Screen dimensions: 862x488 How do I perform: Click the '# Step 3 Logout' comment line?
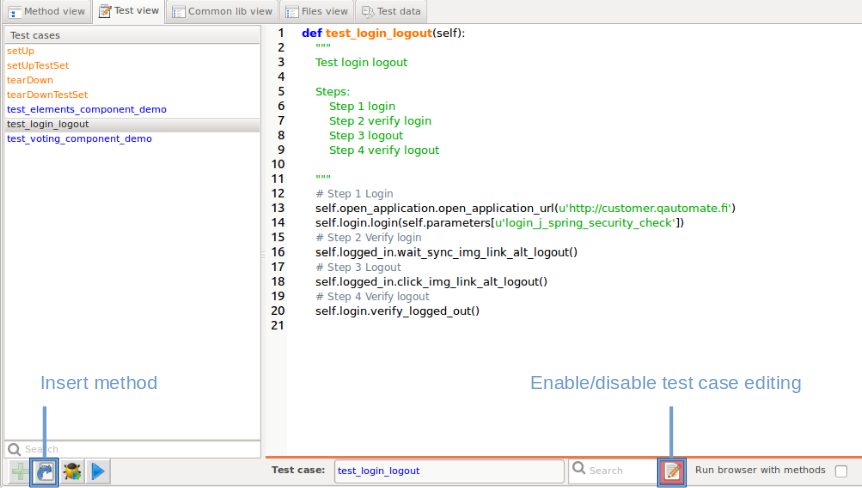(358, 267)
